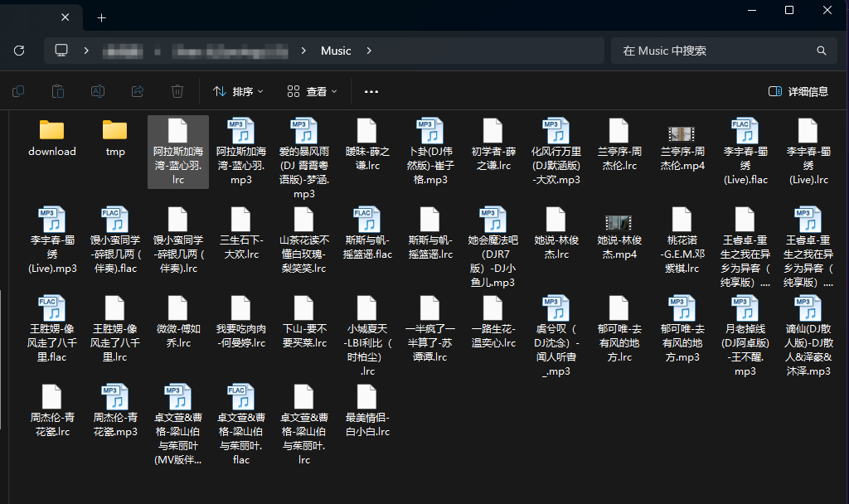Image resolution: width=849 pixels, height=504 pixels.
Task: Click the Music breadcrumb in the address bar
Action: point(336,51)
